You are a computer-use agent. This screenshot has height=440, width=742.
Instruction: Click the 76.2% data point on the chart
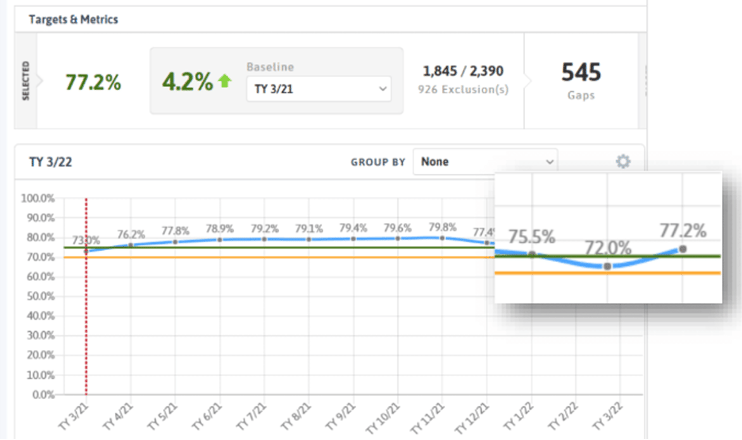[x=131, y=245]
